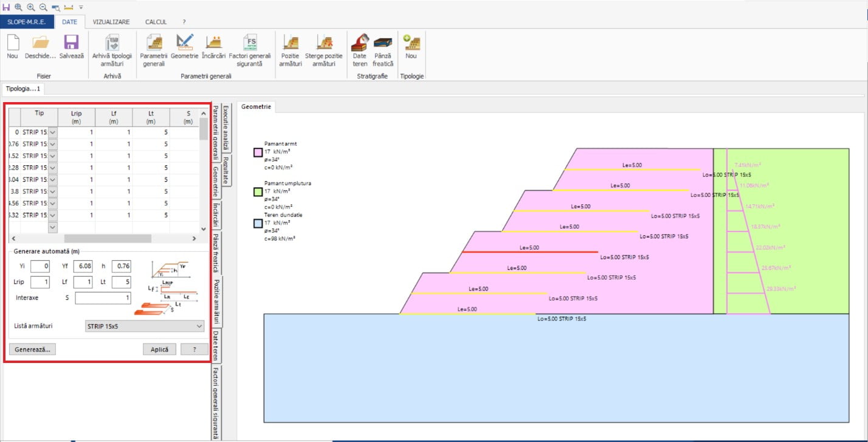Switch to the VIZUALIZARE ribbon tab
868x442 pixels.
(x=111, y=22)
